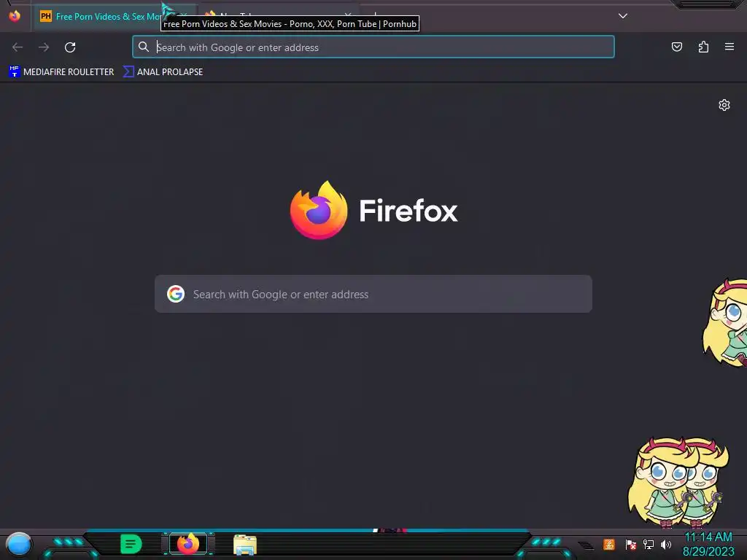747x560 pixels.
Task: Go back with the back arrow
Action: click(x=18, y=47)
